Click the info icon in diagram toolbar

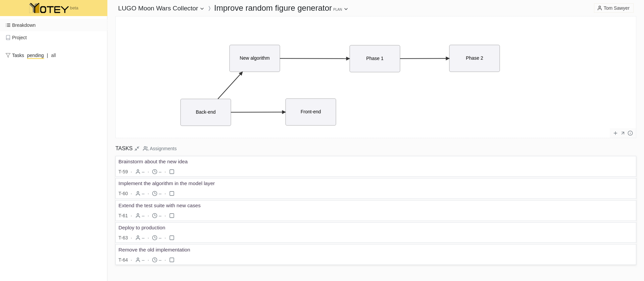[630, 133]
